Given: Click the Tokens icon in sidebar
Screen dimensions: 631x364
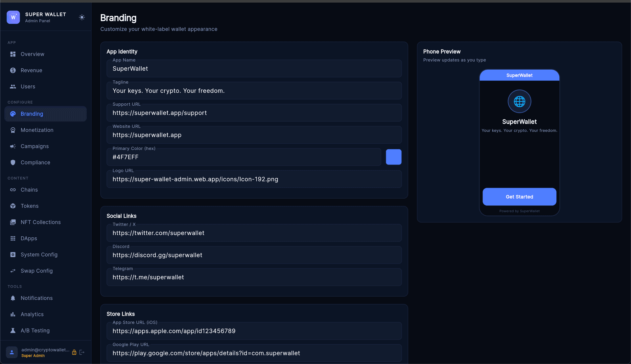Looking at the screenshot, I should point(13,206).
